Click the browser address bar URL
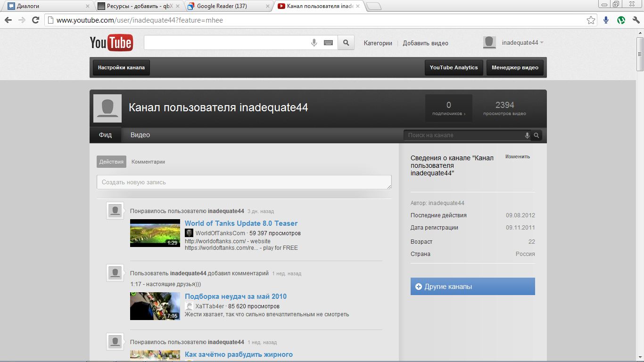This screenshot has width=644, height=362. pyautogui.click(x=140, y=20)
